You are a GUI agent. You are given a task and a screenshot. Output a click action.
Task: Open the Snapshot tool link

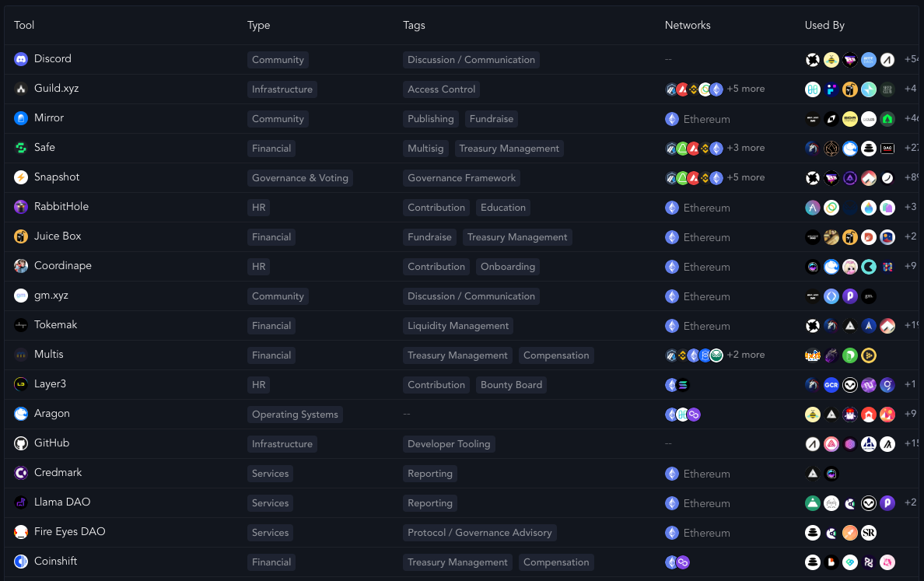[x=57, y=177]
